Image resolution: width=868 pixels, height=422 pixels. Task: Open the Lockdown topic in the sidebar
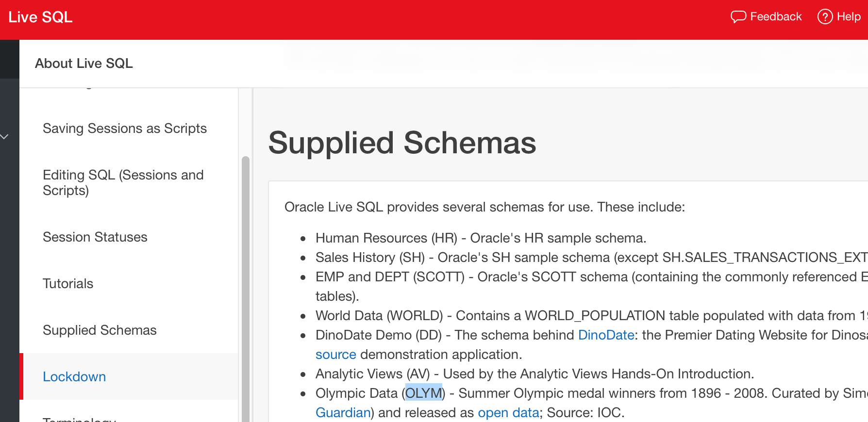coord(74,377)
